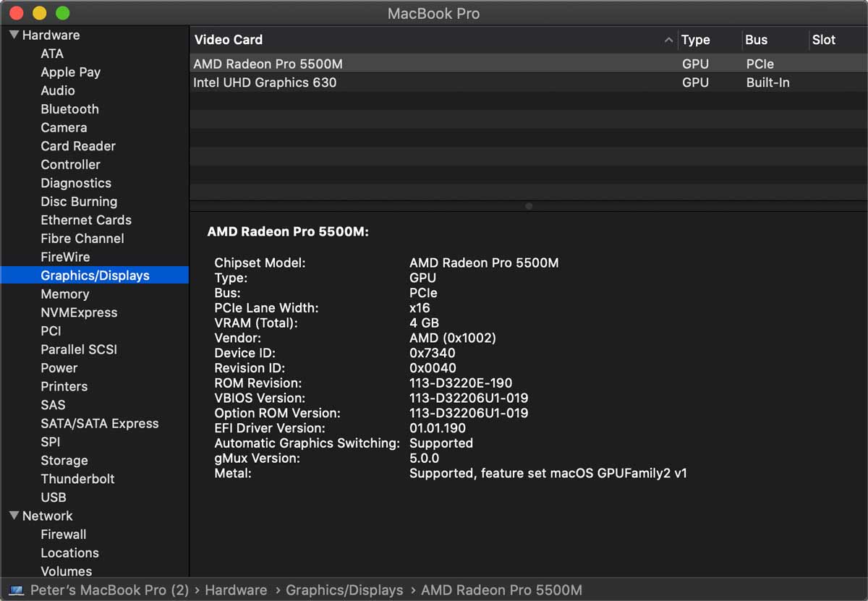Screen dimensions: 868x601
Task: Click AMD Radeon Pro 5500M in path bar
Action: (501, 590)
